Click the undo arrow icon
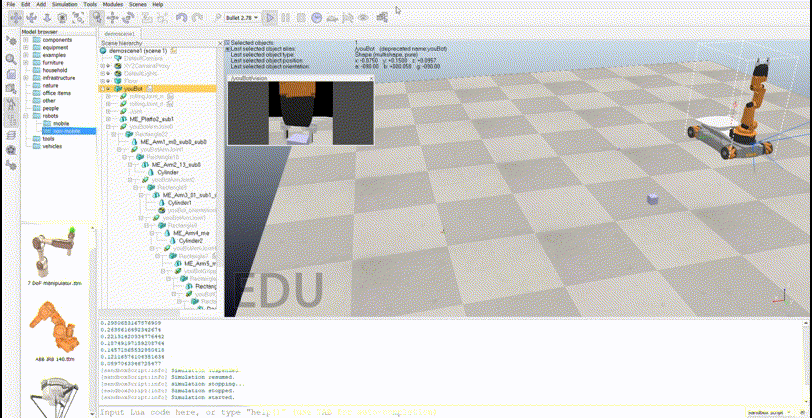Screen dimensions: 812x418 coord(180,17)
